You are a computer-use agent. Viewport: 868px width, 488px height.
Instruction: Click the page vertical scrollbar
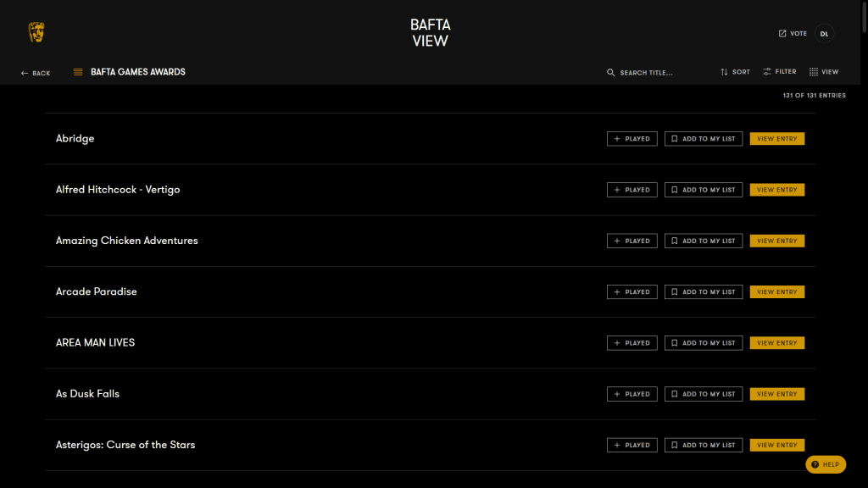point(864,244)
